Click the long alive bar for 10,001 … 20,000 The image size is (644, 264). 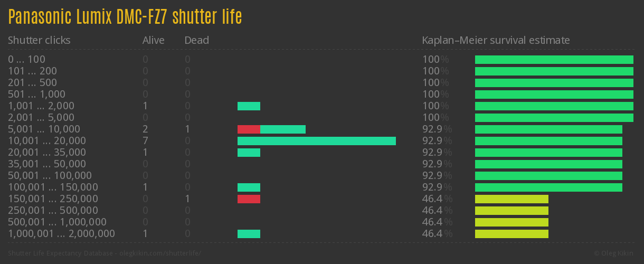coord(317,141)
